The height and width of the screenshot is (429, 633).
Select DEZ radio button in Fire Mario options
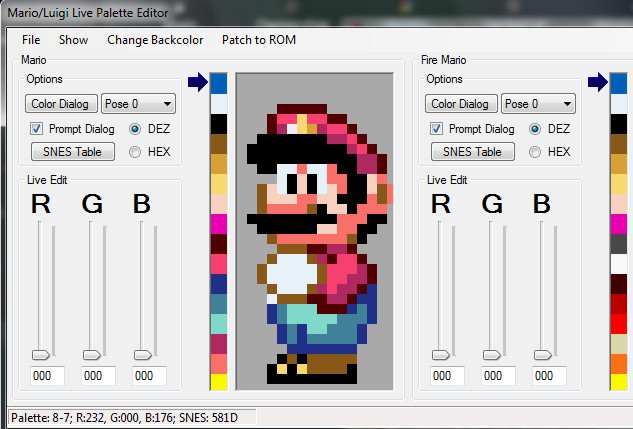[x=536, y=129]
